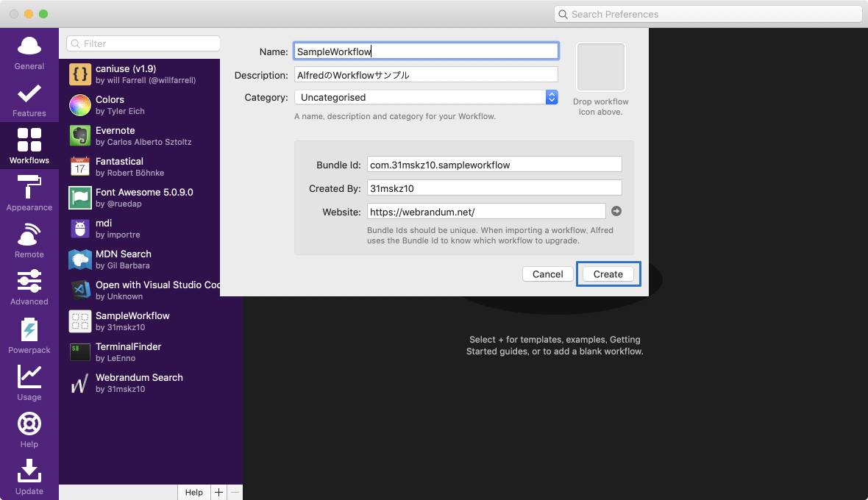Image resolution: width=868 pixels, height=500 pixels.
Task: Open the General preferences section
Action: click(x=29, y=53)
